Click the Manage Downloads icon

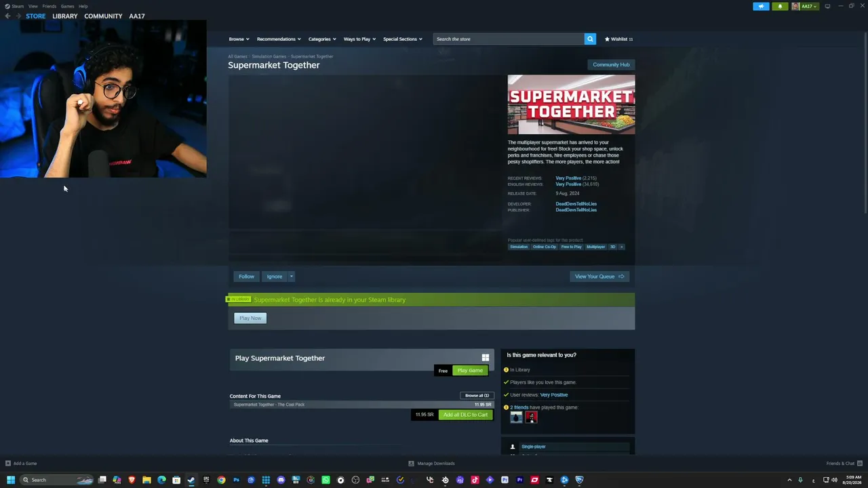[411, 464]
